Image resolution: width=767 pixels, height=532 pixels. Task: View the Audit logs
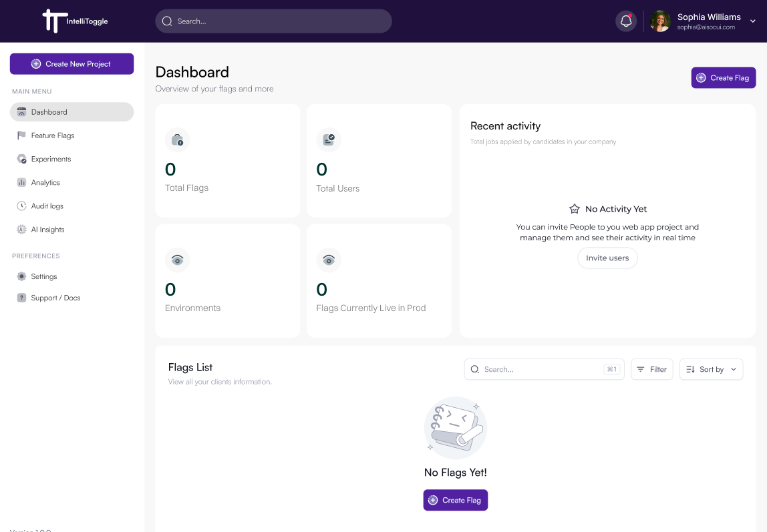click(x=48, y=206)
